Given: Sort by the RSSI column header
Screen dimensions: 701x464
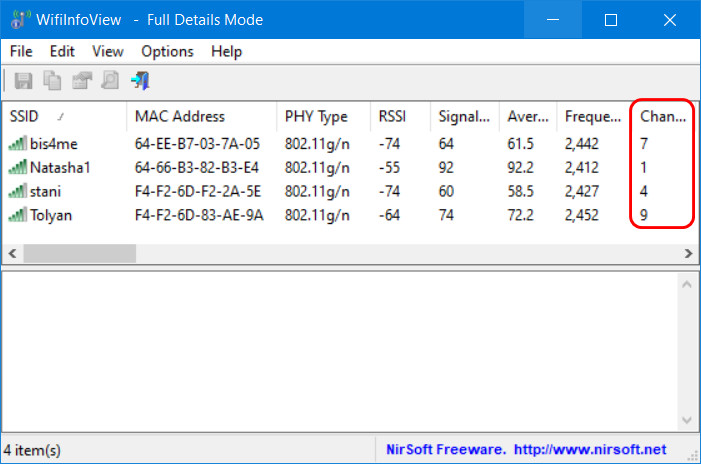Looking at the screenshot, I should (x=401, y=116).
